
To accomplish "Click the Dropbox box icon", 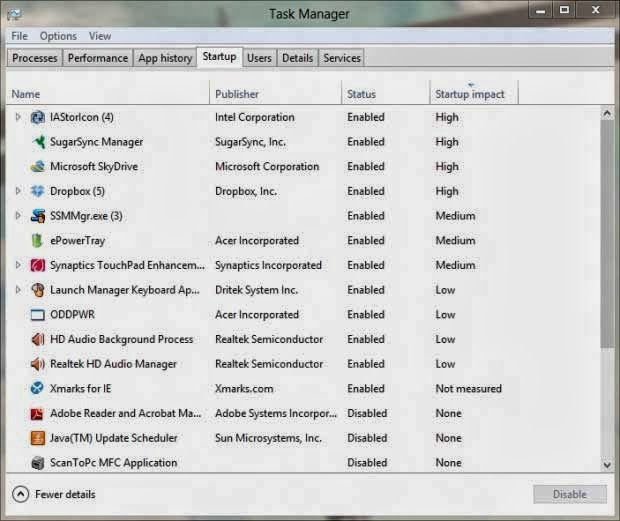I will tap(38, 191).
